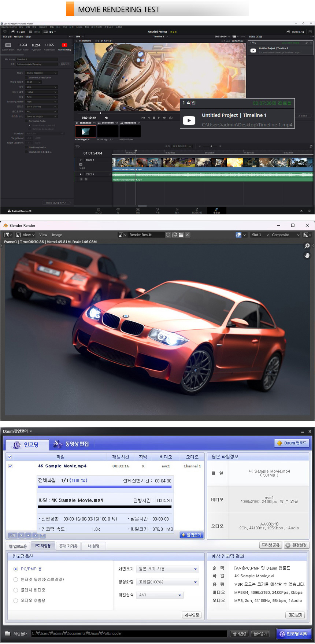The image size is (315, 644).
Task: Open the folder icon beside Render Result
Action: point(181,235)
